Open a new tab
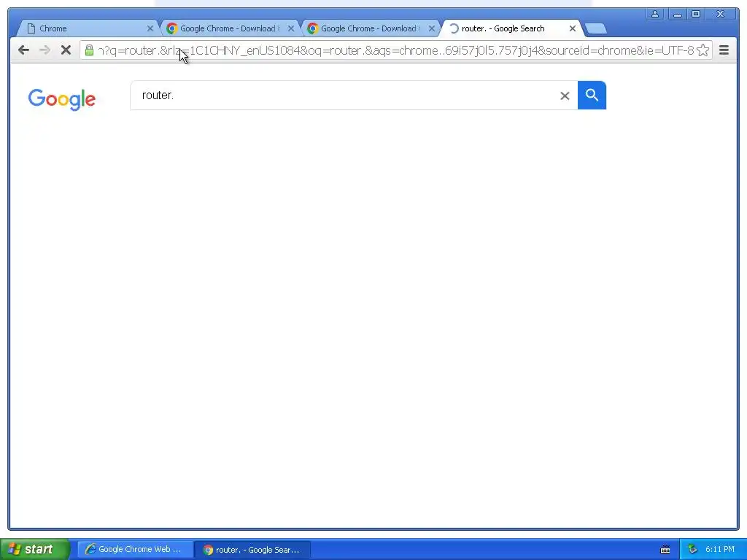 click(x=595, y=28)
